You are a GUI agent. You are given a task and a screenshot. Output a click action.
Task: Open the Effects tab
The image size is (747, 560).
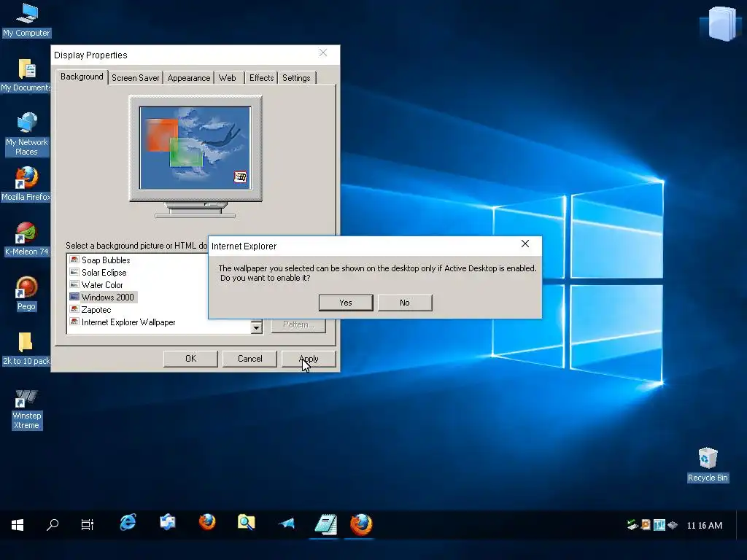tap(262, 77)
